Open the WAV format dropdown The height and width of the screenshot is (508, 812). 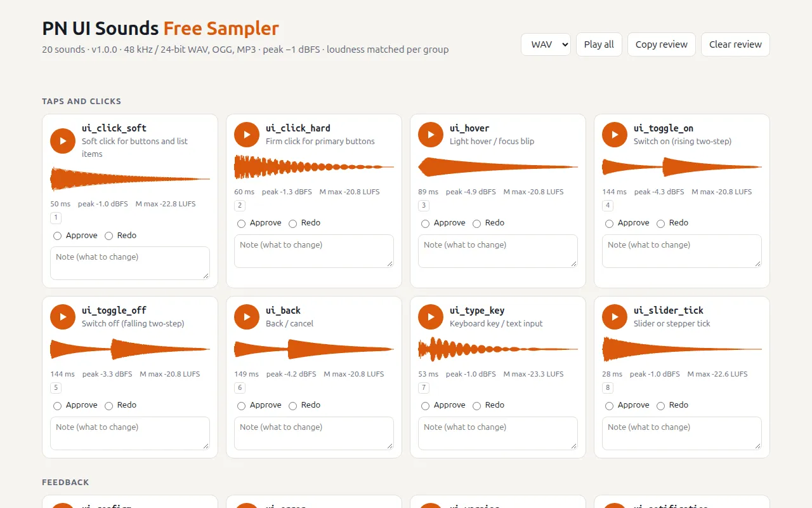[546, 44]
